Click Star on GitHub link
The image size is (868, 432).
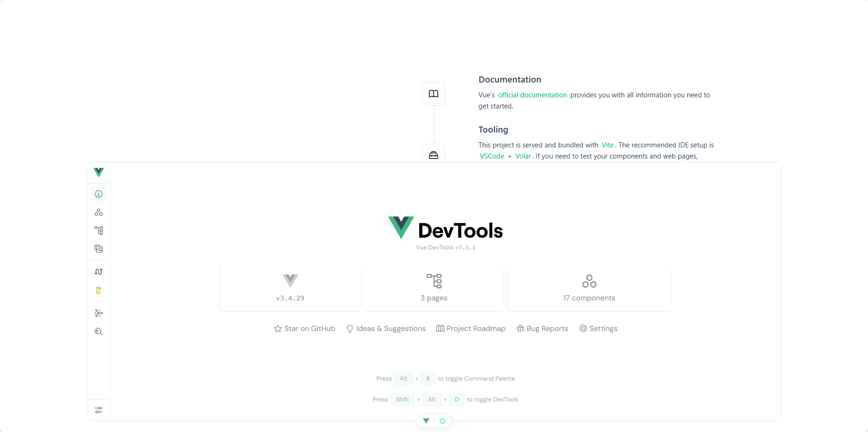tap(305, 329)
